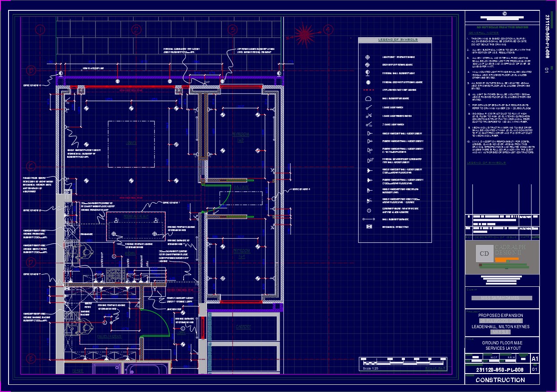Click the red north arrow compass symbol
Viewport: 557px width, 392px height.
click(304, 32)
